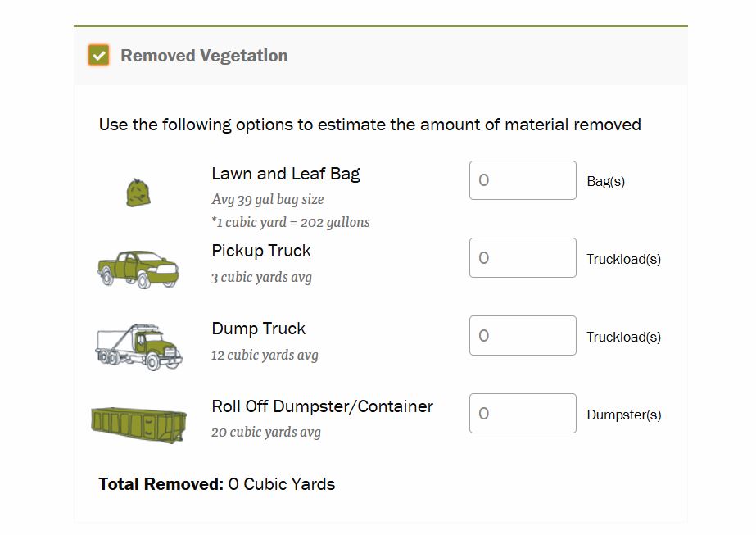Click the Removed Vegetation section heading

coord(204,56)
